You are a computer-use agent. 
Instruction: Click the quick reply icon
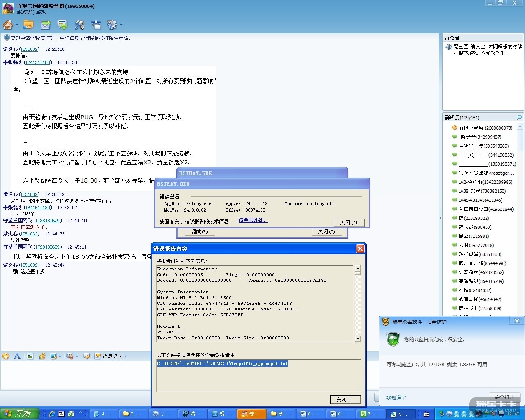[87, 356]
